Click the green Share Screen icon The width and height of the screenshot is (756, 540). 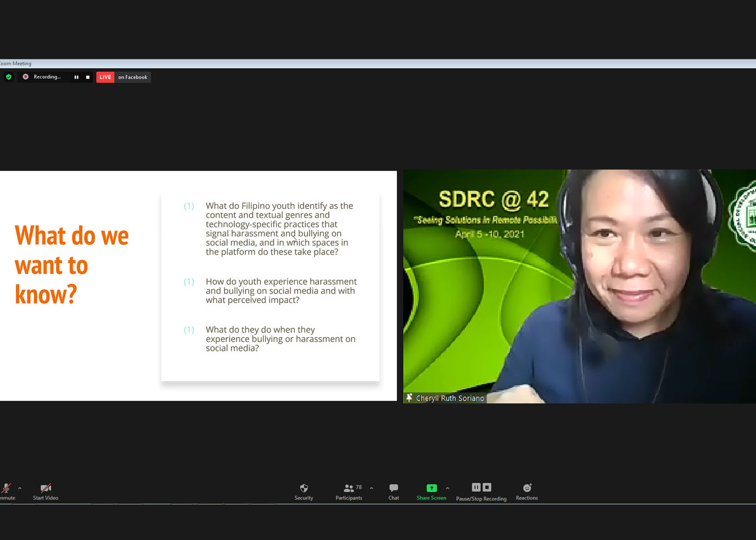[x=431, y=488]
